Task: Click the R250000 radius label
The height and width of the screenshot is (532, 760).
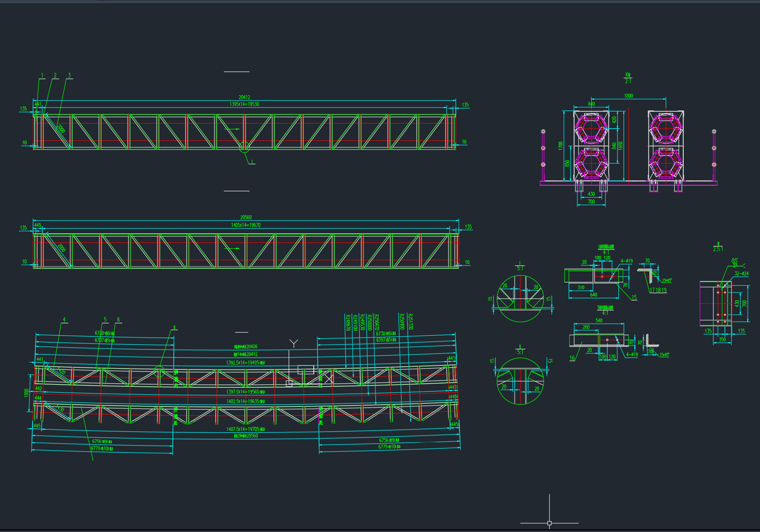Action: pyautogui.click(x=369, y=323)
